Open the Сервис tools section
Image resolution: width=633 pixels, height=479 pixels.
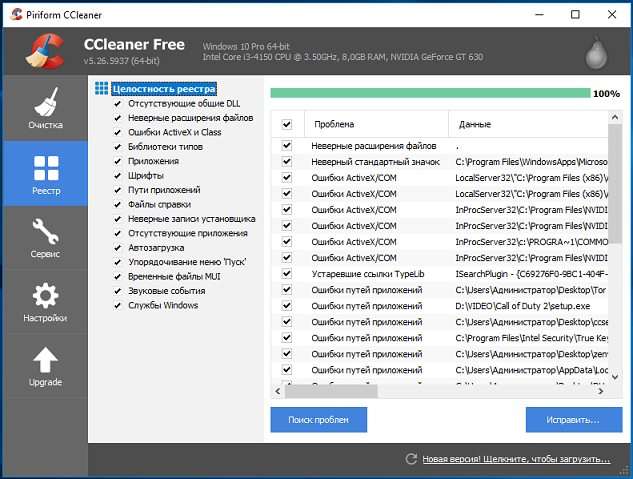[x=45, y=238]
